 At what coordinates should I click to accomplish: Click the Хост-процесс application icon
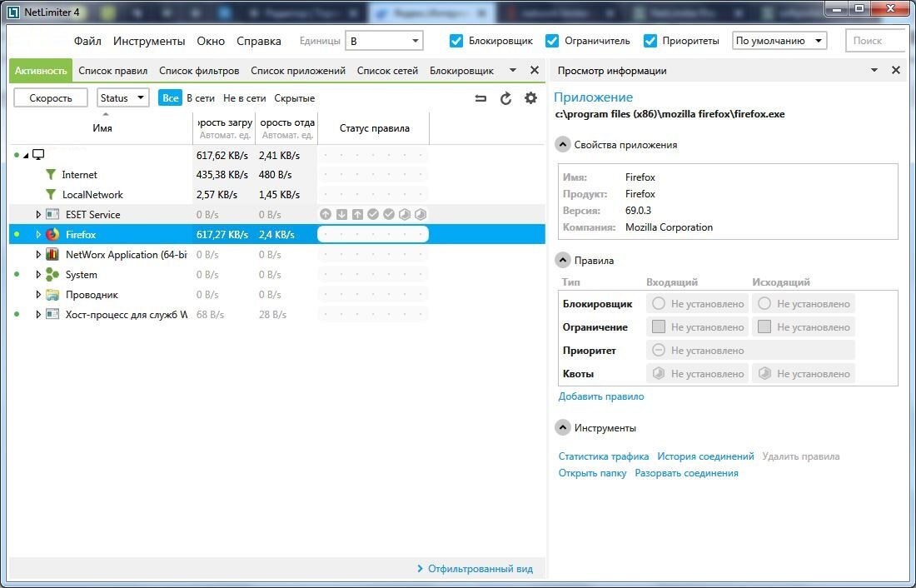[x=52, y=315]
